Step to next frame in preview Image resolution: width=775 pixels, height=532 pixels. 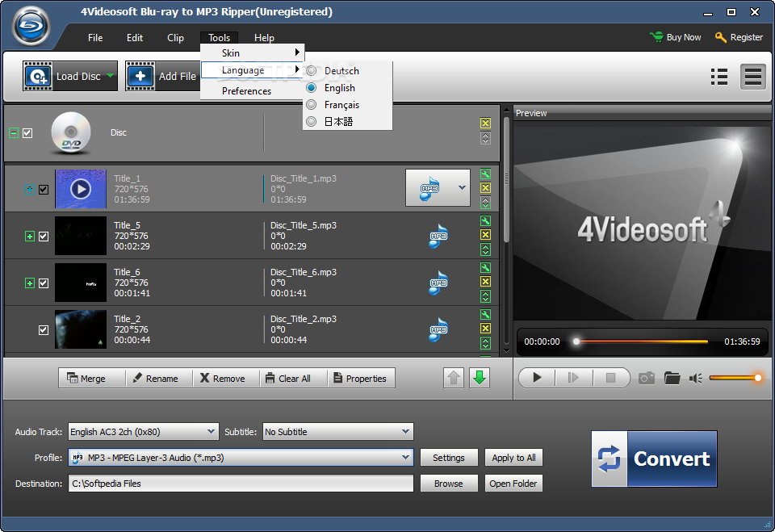[x=573, y=379]
